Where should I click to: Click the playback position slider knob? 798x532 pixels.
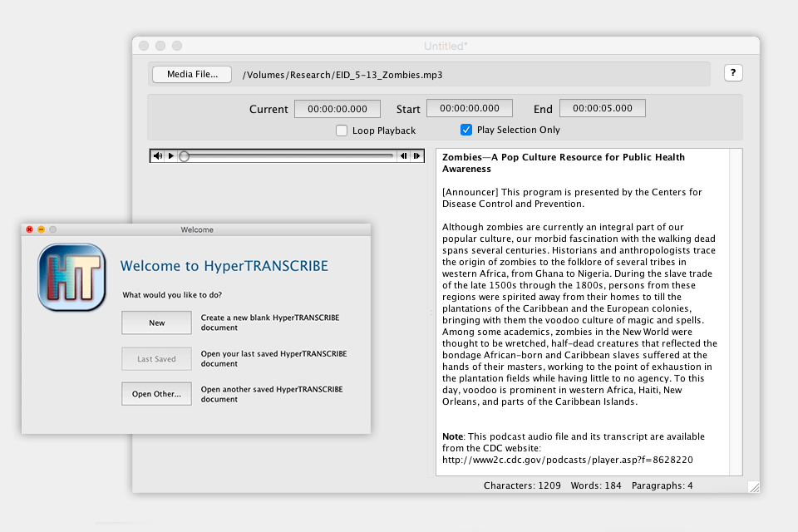click(185, 156)
